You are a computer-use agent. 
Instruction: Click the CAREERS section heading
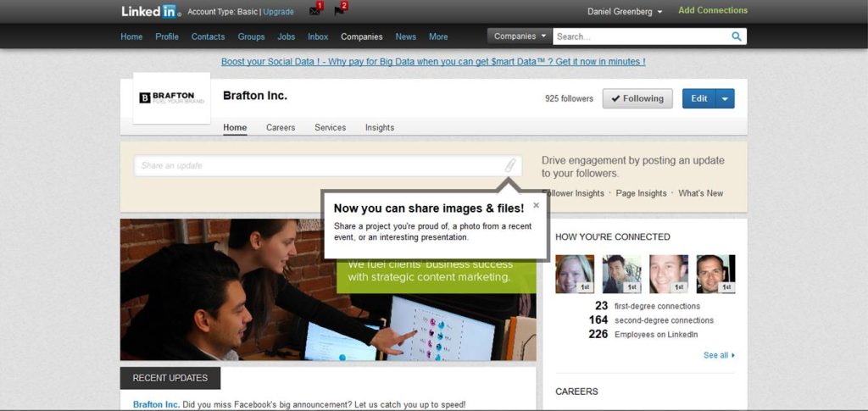pyautogui.click(x=576, y=392)
